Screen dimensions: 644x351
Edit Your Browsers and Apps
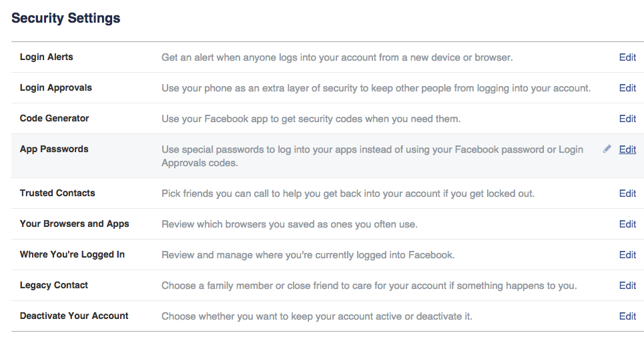tap(627, 224)
